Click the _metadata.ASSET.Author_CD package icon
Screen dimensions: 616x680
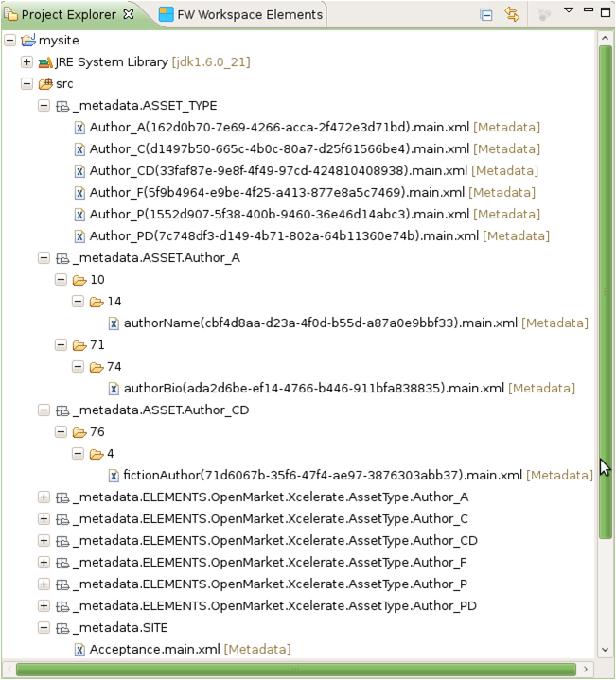point(62,410)
